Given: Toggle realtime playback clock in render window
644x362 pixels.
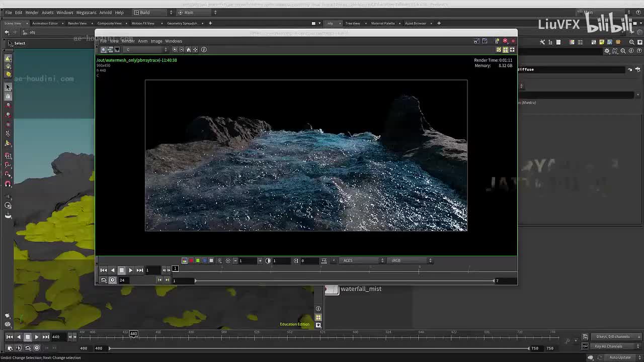Looking at the screenshot, I should [112, 280].
